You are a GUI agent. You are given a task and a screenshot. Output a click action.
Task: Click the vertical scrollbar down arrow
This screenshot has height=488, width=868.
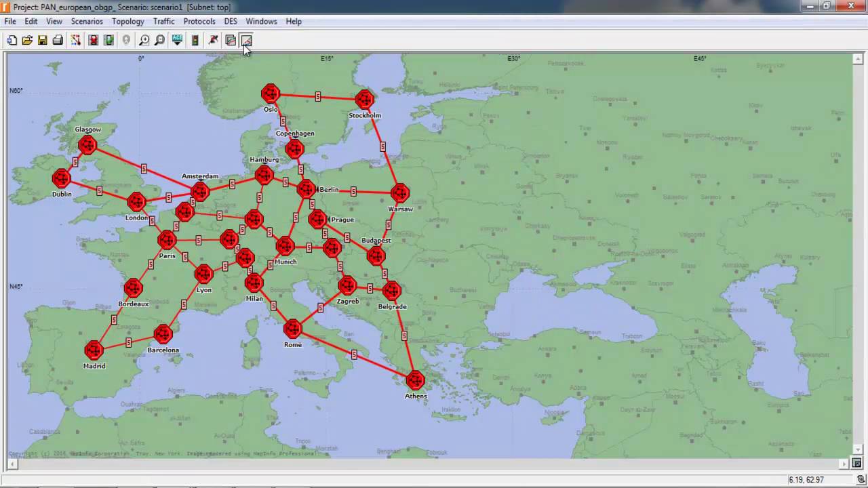coord(857,451)
